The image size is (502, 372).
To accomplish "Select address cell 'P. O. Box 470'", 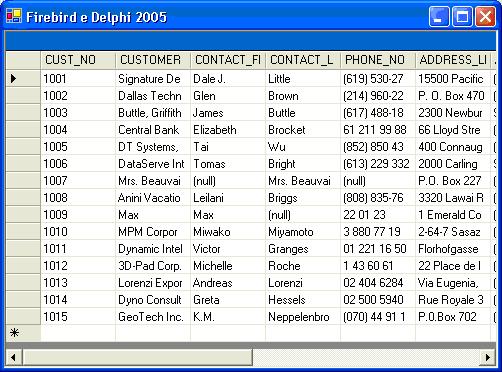I will (453, 96).
